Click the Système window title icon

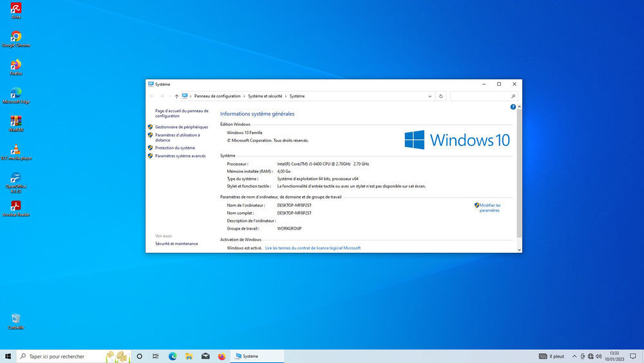[151, 84]
